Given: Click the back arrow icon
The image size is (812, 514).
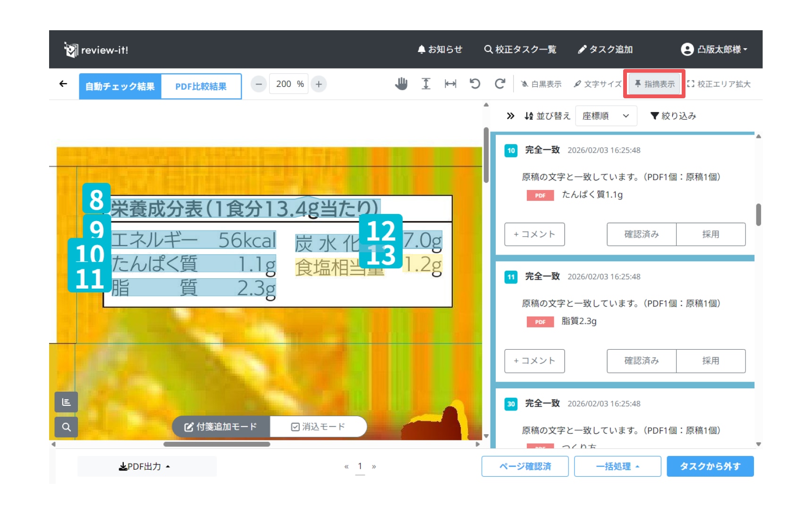Looking at the screenshot, I should click(x=63, y=84).
